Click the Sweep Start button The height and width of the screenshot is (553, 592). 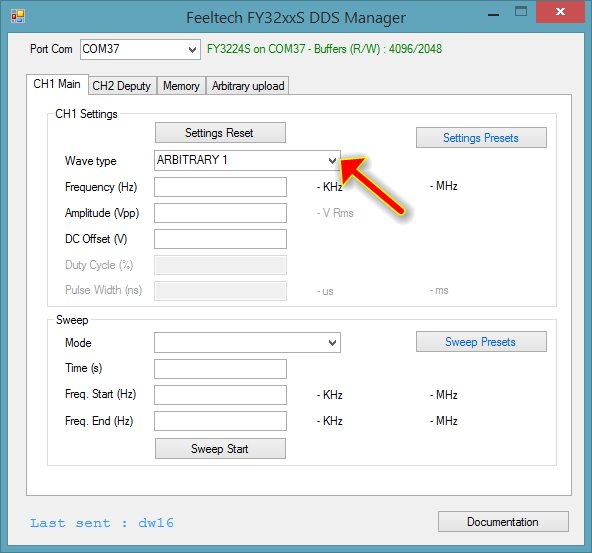220,449
